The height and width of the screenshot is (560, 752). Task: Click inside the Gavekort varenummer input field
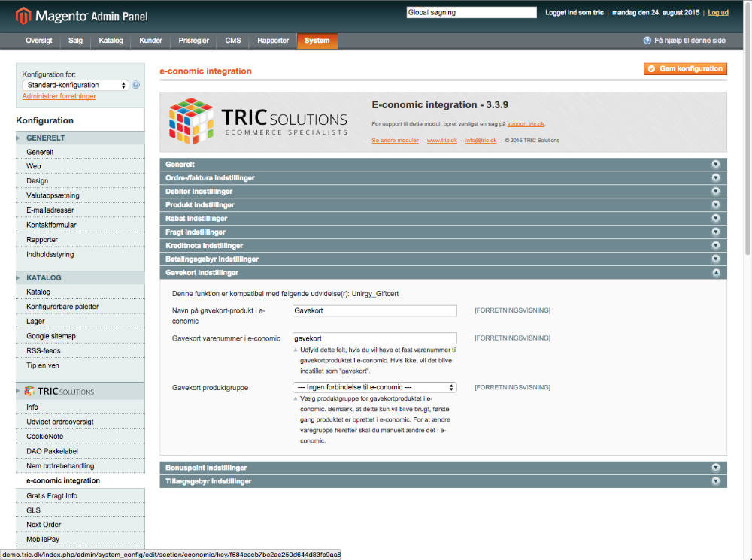374,338
